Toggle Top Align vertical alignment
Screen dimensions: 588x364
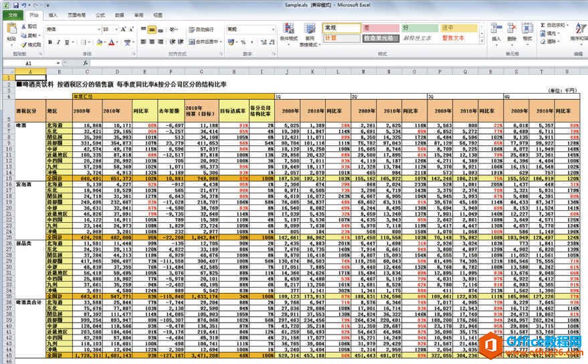click(144, 29)
